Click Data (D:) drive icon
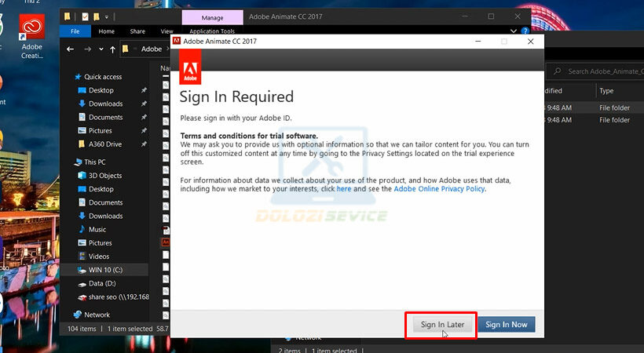644x353 pixels. point(82,283)
